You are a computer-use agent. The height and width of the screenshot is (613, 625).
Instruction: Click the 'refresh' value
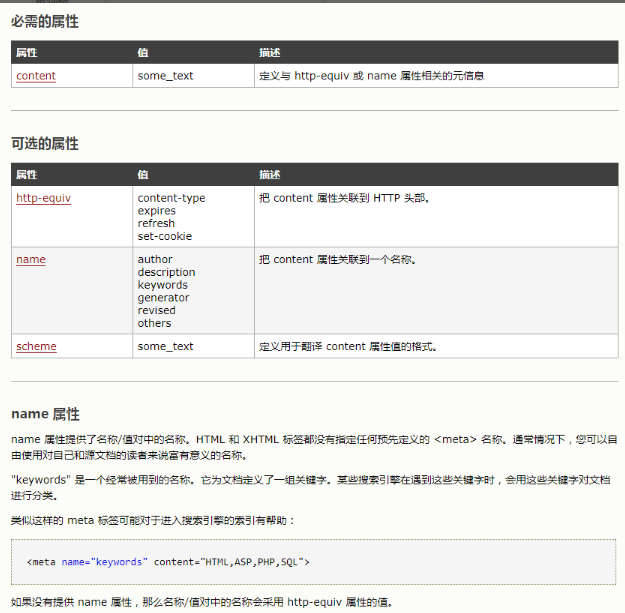pyautogui.click(x=156, y=223)
